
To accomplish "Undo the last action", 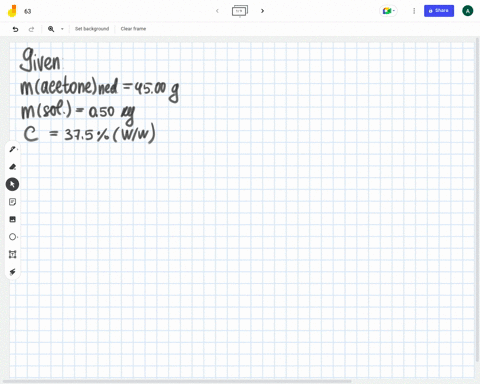I will pos(15,29).
